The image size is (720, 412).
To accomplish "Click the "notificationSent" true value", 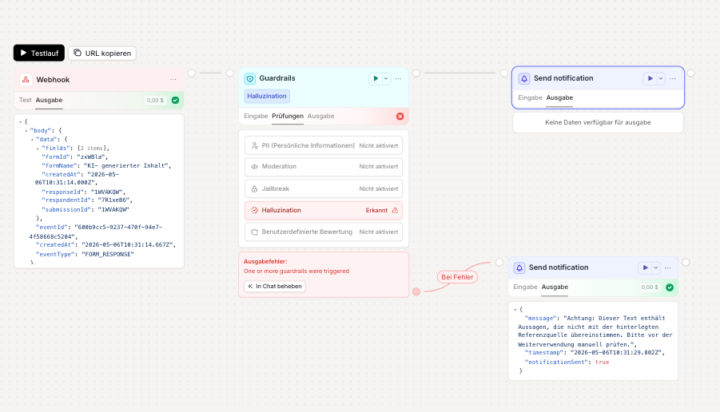I will [602, 362].
